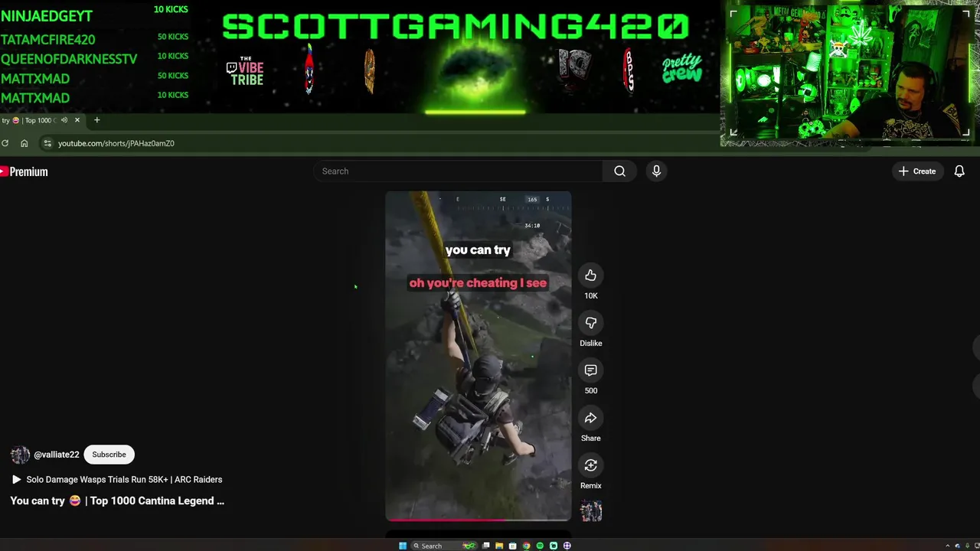Viewport: 980px width, 551px height.
Task: Click the Dislike thumbs-down button
Action: point(590,323)
